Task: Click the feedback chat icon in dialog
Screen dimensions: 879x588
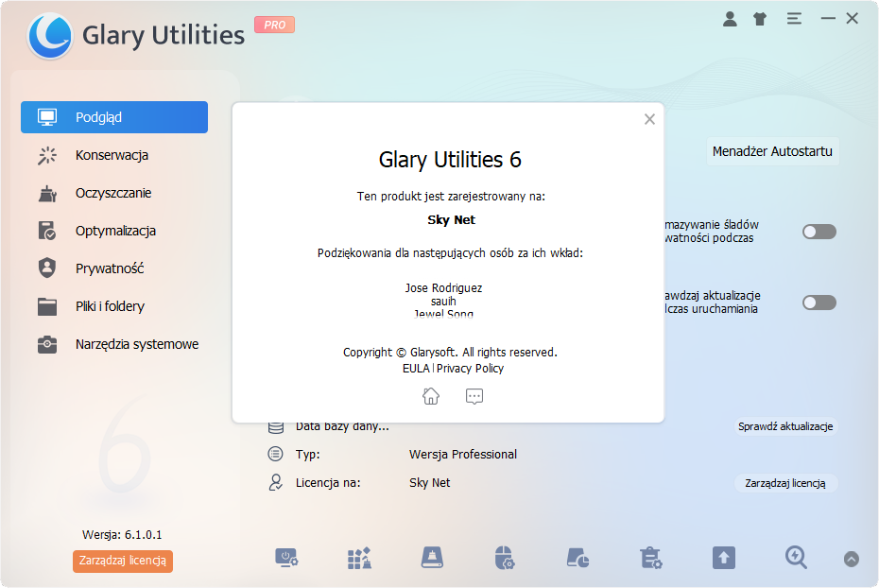Action: (474, 396)
